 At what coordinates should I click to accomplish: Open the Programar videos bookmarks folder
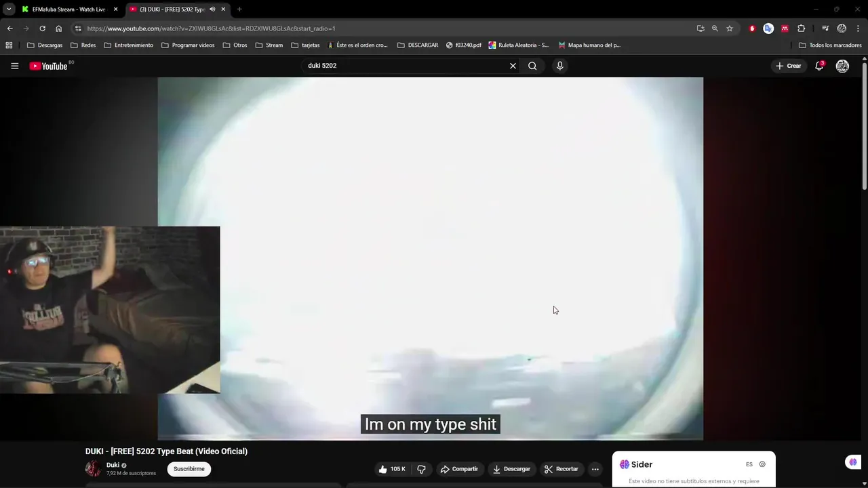tap(188, 45)
